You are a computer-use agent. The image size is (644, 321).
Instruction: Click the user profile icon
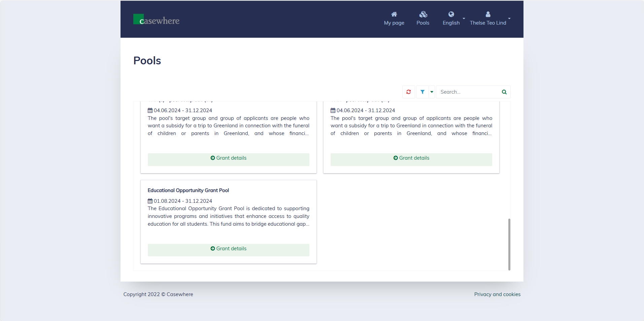[x=488, y=14]
